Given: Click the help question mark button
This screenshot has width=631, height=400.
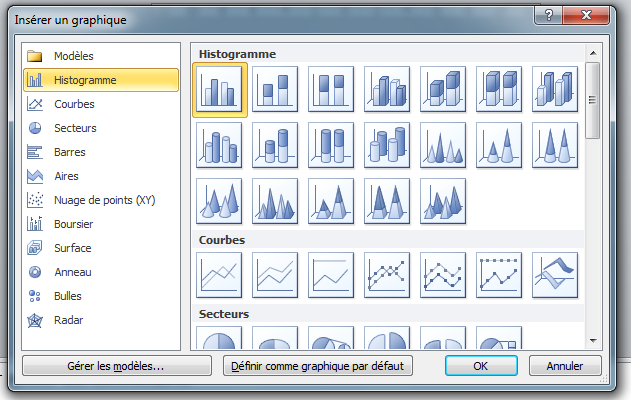Looking at the screenshot, I should pyautogui.click(x=548, y=15).
